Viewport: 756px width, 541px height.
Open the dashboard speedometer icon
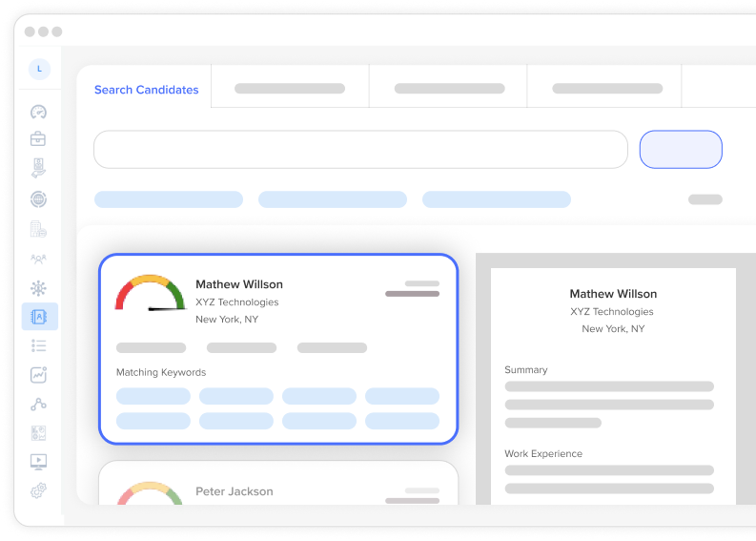38,112
